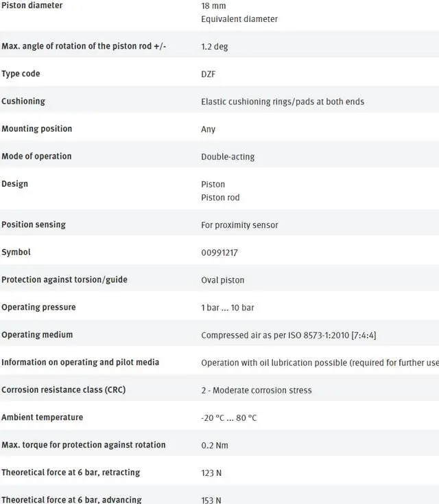Select the Elastic cushioning rings/pads value

click(x=283, y=102)
